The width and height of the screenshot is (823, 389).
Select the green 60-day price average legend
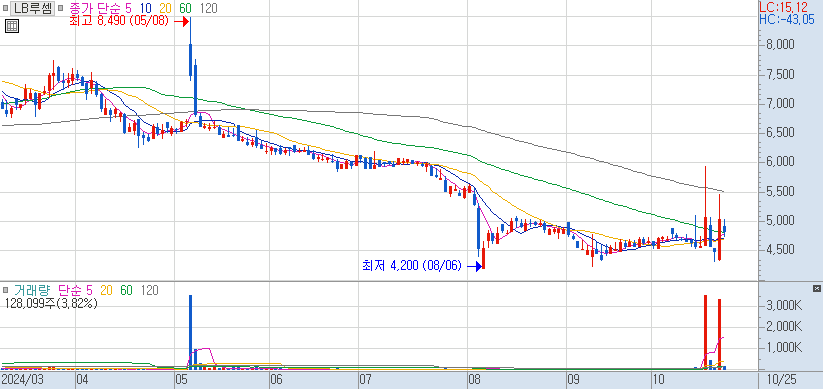click(185, 8)
